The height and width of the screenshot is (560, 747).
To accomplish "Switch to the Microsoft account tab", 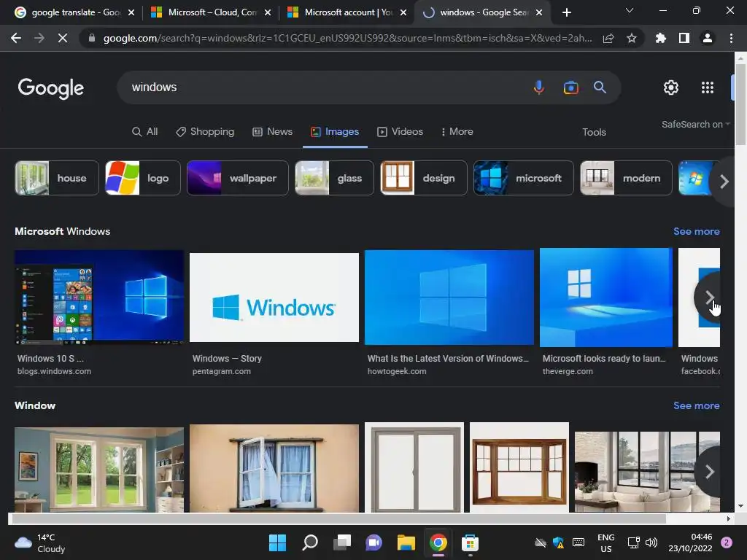I will 348,12.
